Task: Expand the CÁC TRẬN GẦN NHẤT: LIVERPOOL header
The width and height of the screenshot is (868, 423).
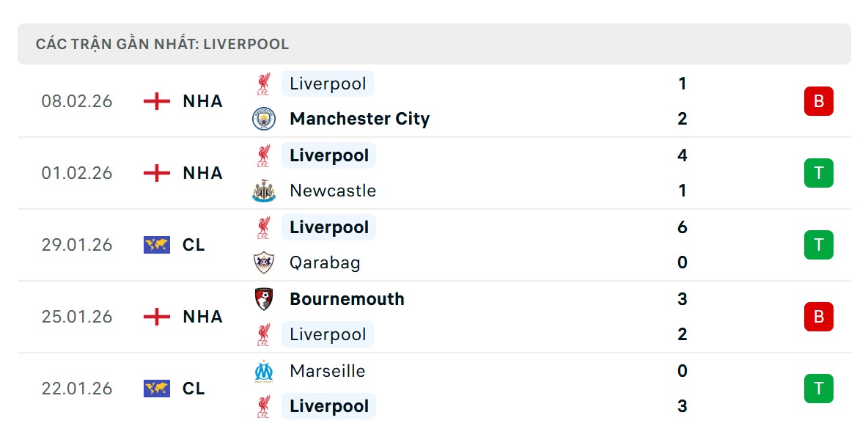Action: pyautogui.click(x=163, y=44)
